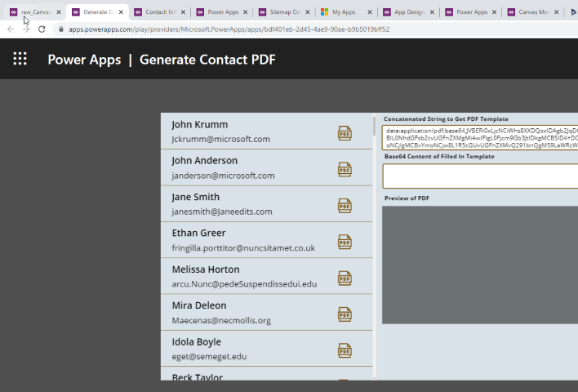578x392 pixels.
Task: Select arcu.Nunc@pedeSuspendissedui.edu email
Action: (244, 284)
